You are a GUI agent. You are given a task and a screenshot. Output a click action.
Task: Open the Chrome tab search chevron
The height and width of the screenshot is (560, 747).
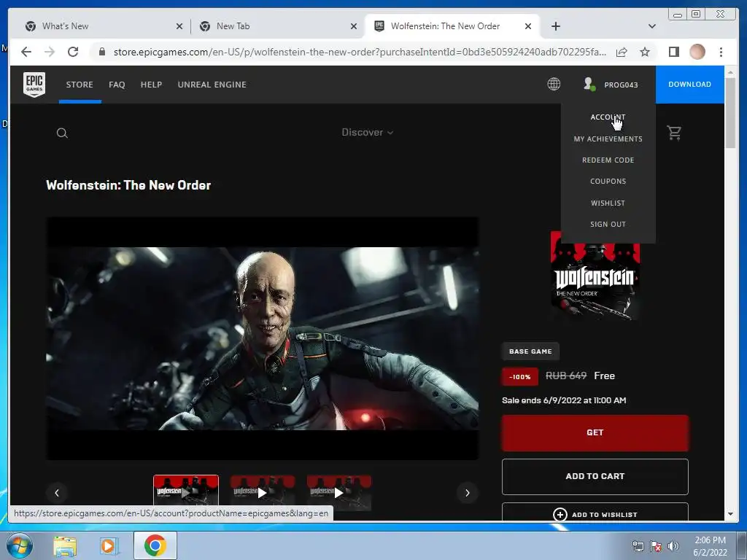point(651,26)
